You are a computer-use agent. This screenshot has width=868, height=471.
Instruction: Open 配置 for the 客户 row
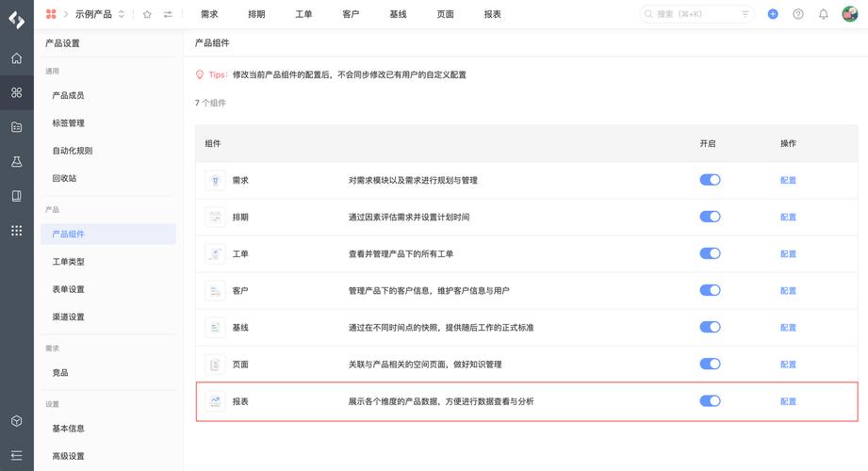(x=788, y=290)
